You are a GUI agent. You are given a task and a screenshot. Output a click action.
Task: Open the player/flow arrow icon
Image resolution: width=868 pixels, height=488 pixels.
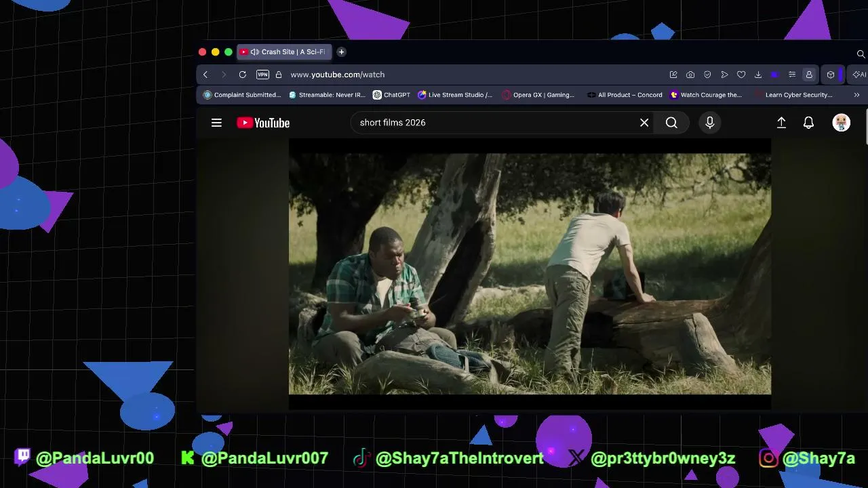click(724, 75)
